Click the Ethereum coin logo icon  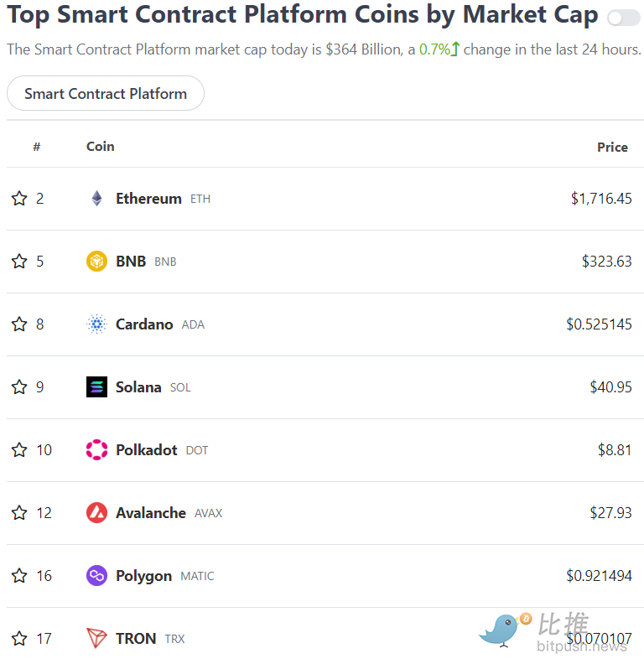96,199
